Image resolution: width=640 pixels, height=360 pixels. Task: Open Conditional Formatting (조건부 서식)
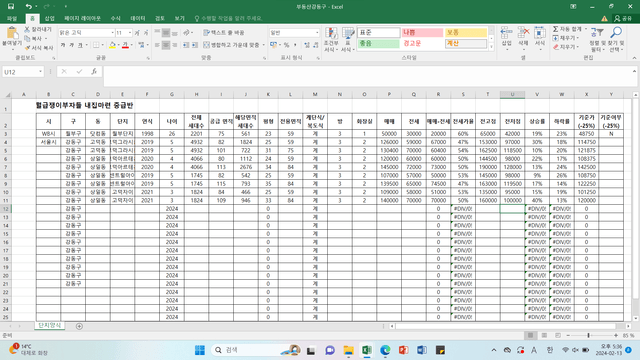click(x=331, y=39)
